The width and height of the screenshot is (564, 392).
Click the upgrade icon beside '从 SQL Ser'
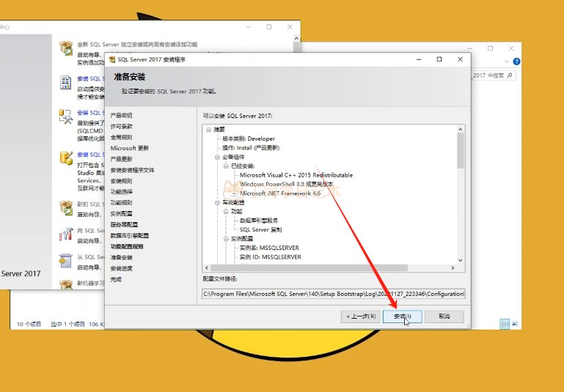point(66,261)
